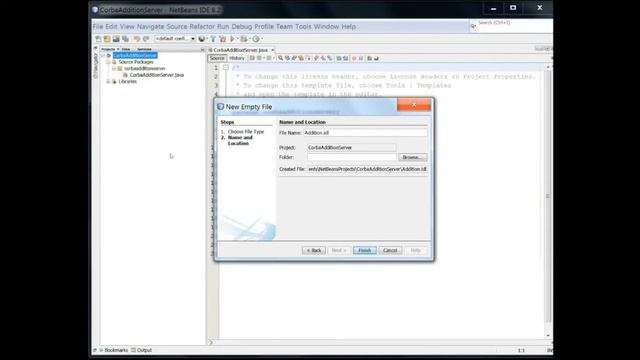The width and height of the screenshot is (640, 360).
Task: Click the Start Macro Recording red icon
Action: [x=354, y=58]
